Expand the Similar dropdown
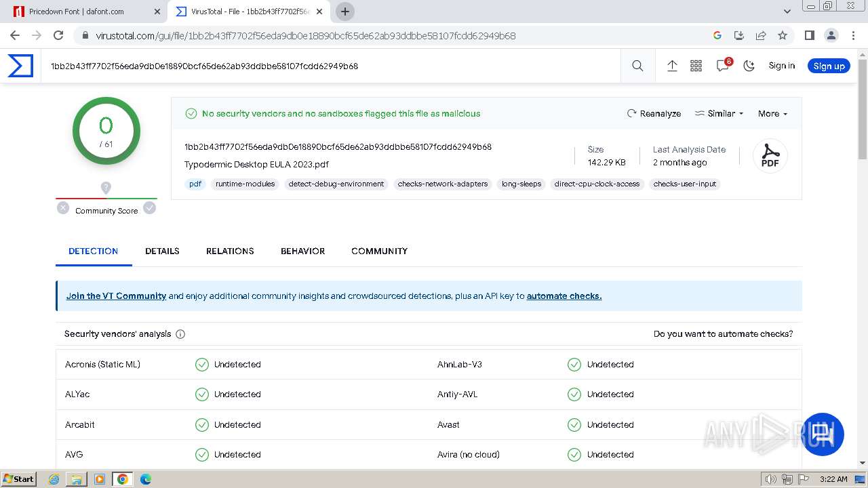 (x=719, y=113)
